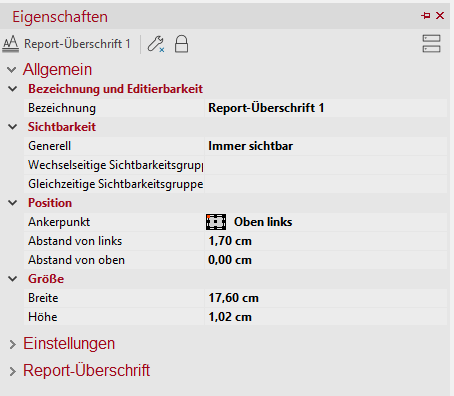Viewport: 454px width, 396px height.
Task: Collapse the Allgemein section
Action: click(11, 70)
